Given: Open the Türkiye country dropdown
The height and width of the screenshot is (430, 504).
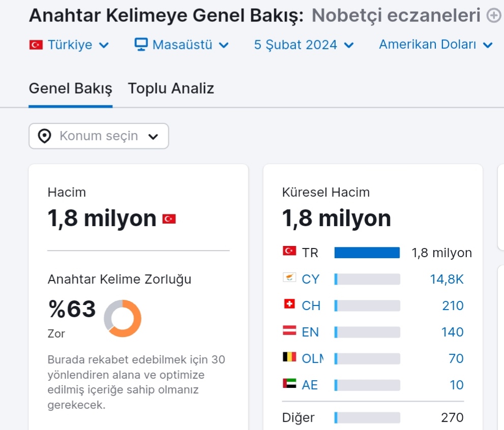Looking at the screenshot, I should pyautogui.click(x=69, y=45).
